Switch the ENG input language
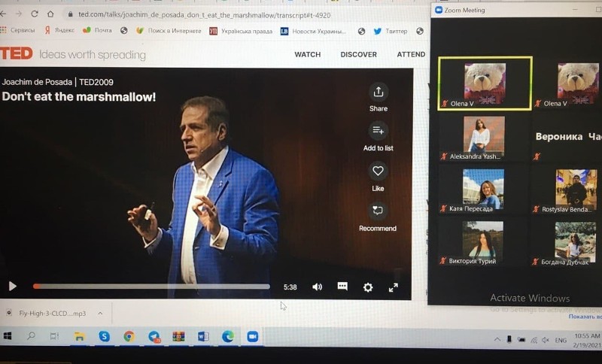Screen dimensions: 602x364 [x=561, y=340]
